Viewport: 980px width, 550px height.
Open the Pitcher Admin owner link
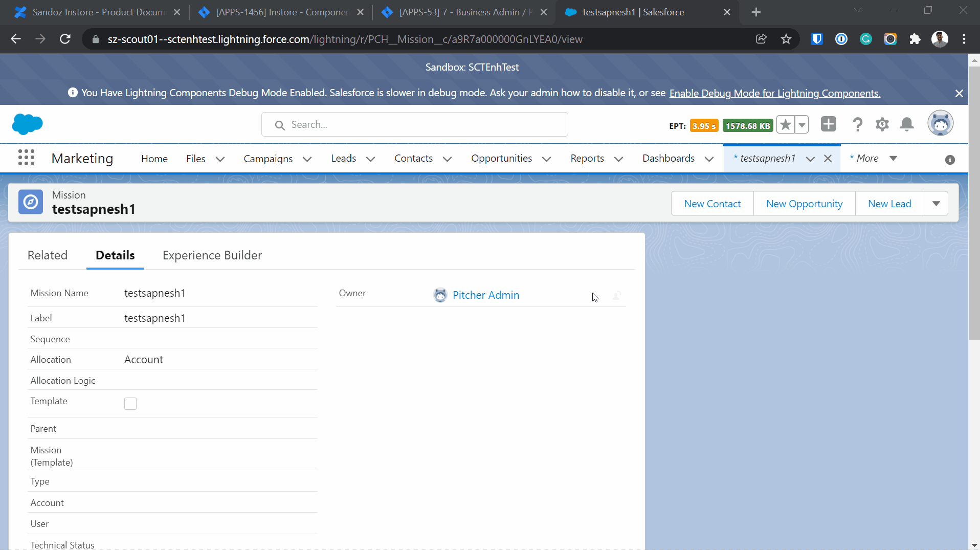click(x=485, y=295)
